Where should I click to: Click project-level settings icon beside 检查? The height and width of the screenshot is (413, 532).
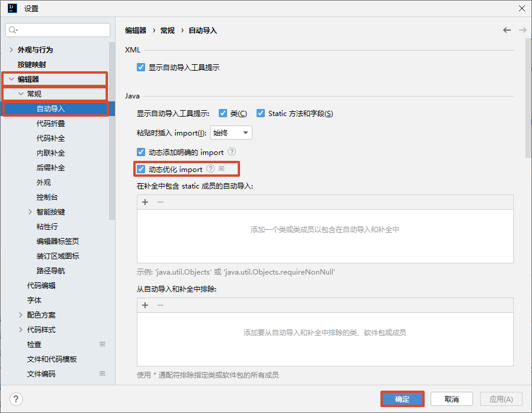point(102,344)
